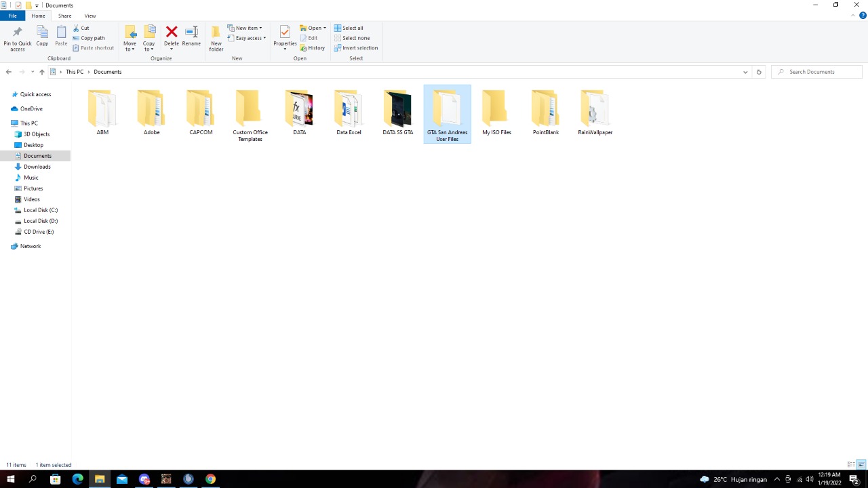Click Select none in the ribbon

point(352,38)
